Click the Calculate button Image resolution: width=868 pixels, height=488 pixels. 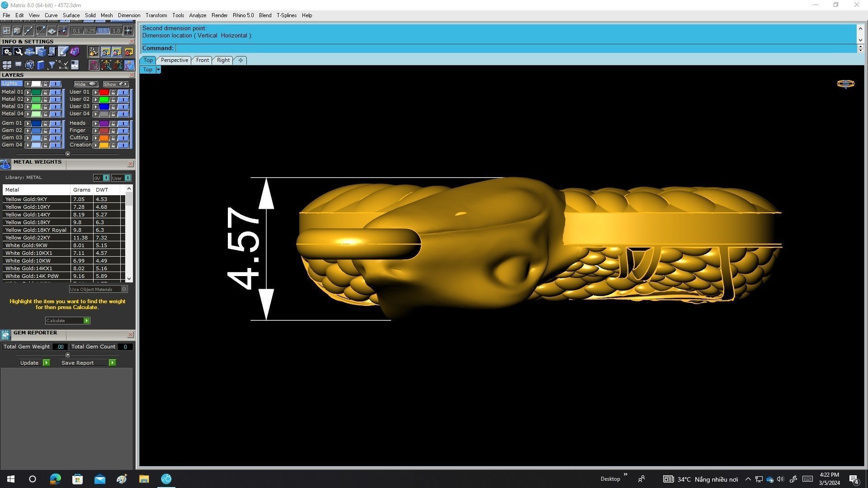click(x=67, y=321)
